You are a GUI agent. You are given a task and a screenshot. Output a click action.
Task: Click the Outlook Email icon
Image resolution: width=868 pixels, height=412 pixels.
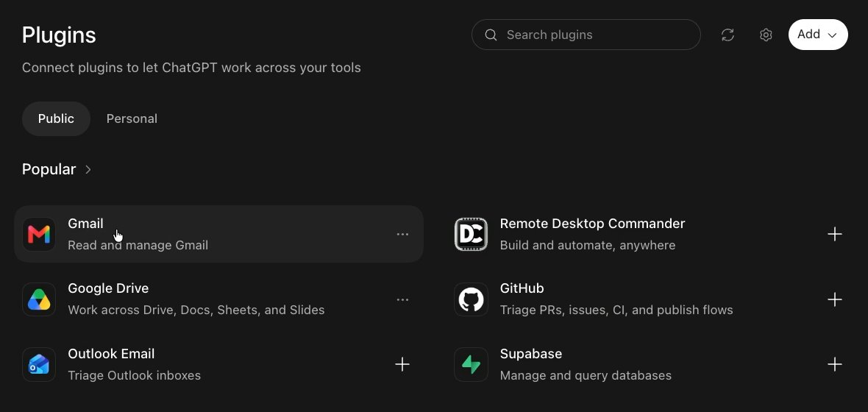tap(39, 364)
